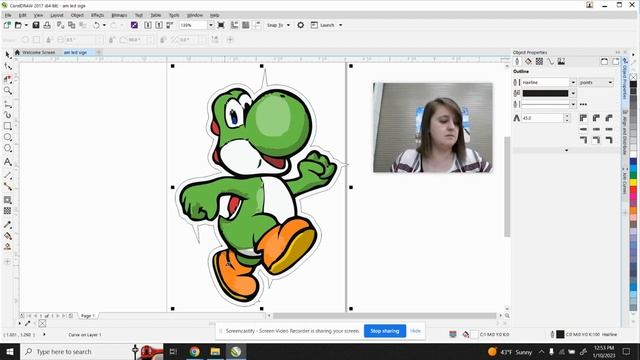This screenshot has height=360, width=640.
Task: Select the round corners option
Action: [x=596, y=118]
